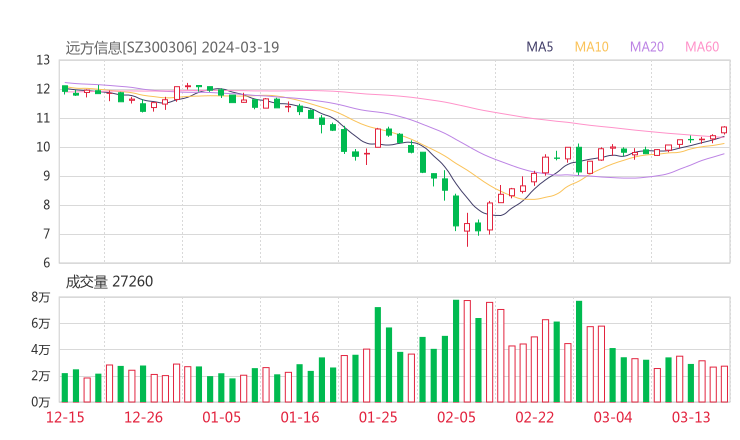Click the rightmost red candlestick near 10.6

(724, 129)
